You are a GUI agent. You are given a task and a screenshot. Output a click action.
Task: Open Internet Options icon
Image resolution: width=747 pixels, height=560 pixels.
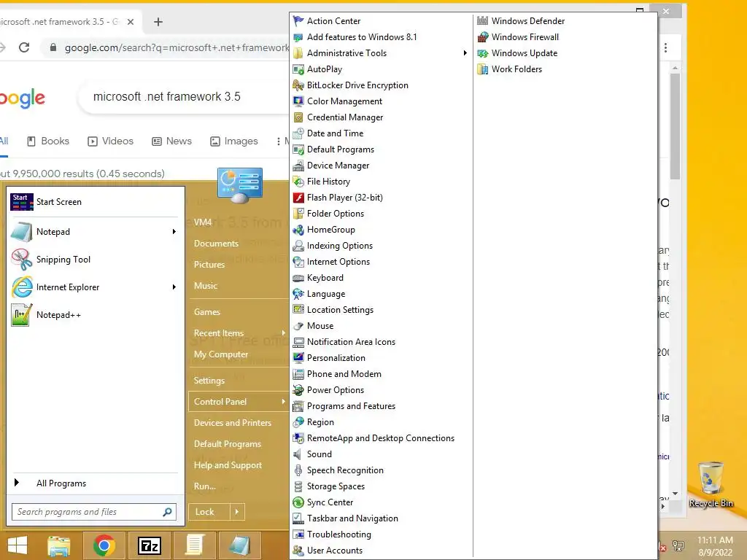pyautogui.click(x=298, y=262)
